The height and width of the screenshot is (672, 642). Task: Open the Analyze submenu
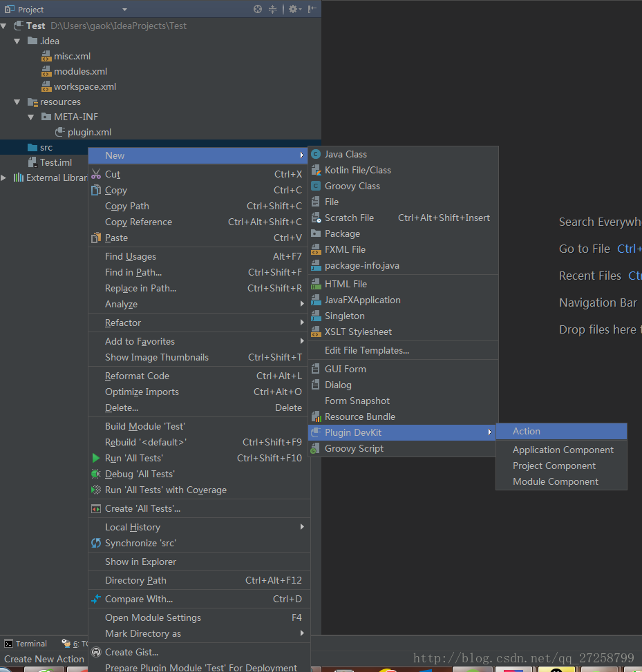(199, 305)
